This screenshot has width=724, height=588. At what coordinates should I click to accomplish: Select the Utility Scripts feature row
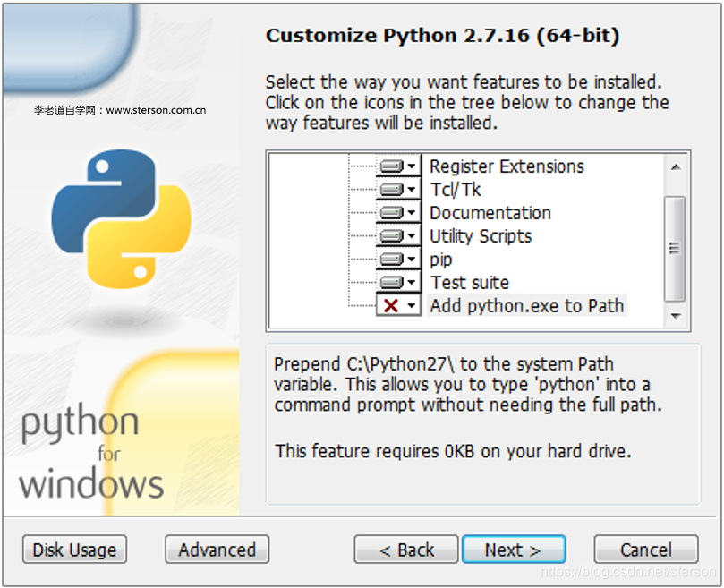coord(481,236)
